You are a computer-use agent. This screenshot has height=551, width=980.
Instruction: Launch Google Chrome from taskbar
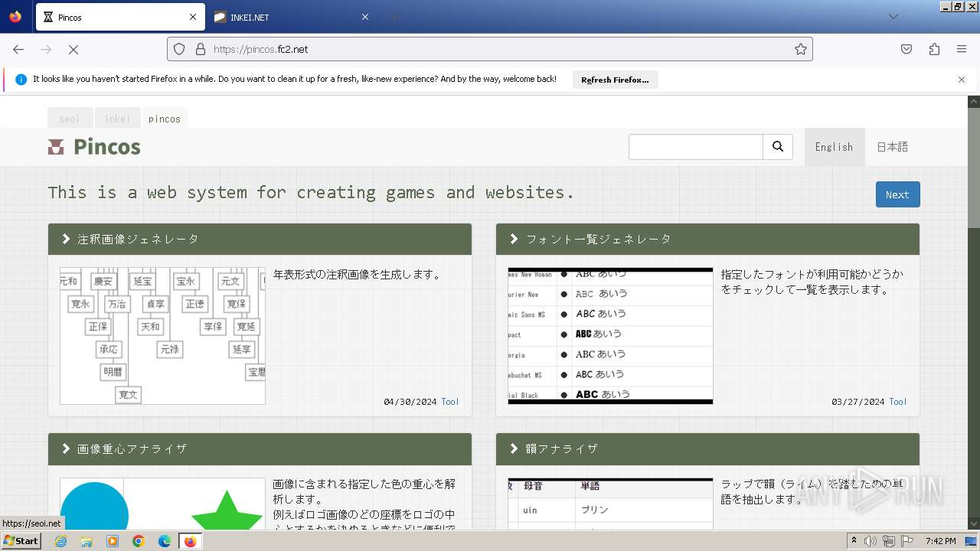pyautogui.click(x=139, y=541)
